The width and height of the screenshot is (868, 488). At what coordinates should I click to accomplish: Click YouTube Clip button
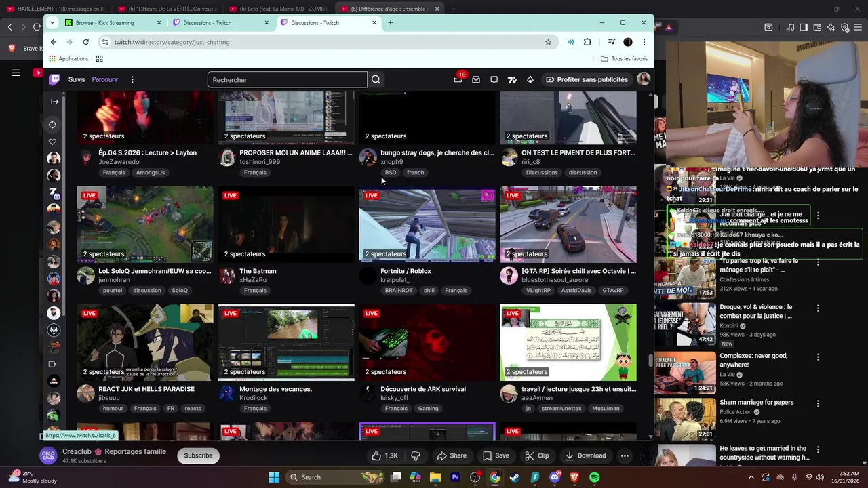click(x=536, y=455)
